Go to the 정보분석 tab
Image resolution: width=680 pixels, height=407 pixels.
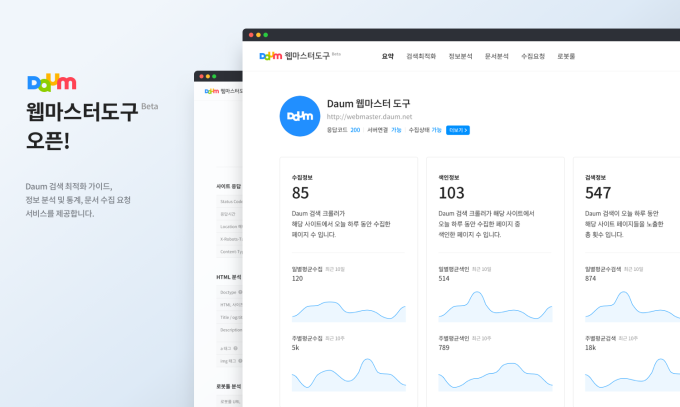pyautogui.click(x=460, y=56)
